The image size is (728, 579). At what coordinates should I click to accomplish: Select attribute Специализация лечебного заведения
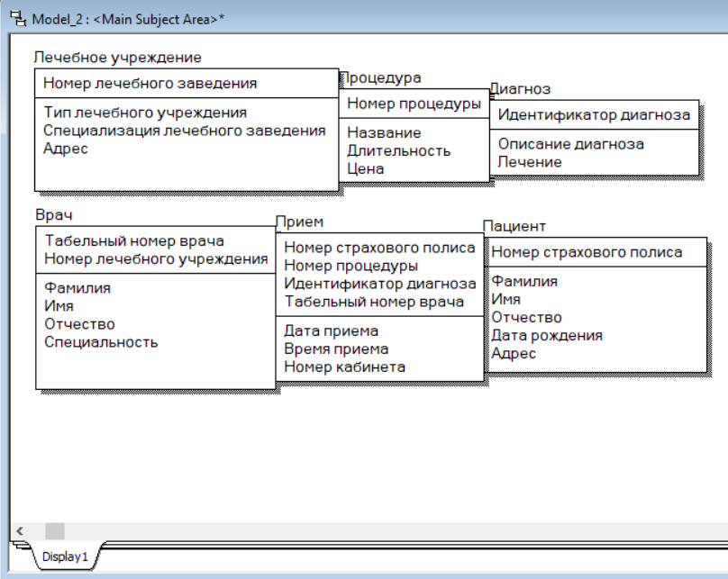tap(185, 131)
